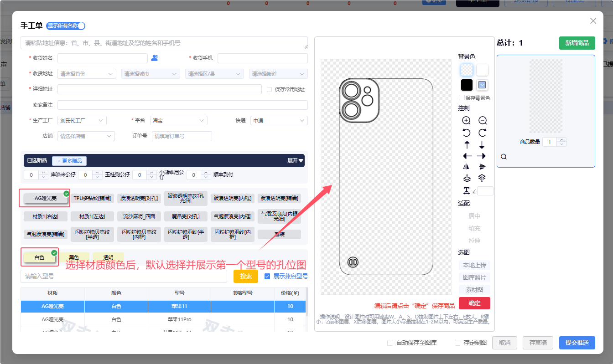Select the 苹果11Pro table row

[x=163, y=319]
